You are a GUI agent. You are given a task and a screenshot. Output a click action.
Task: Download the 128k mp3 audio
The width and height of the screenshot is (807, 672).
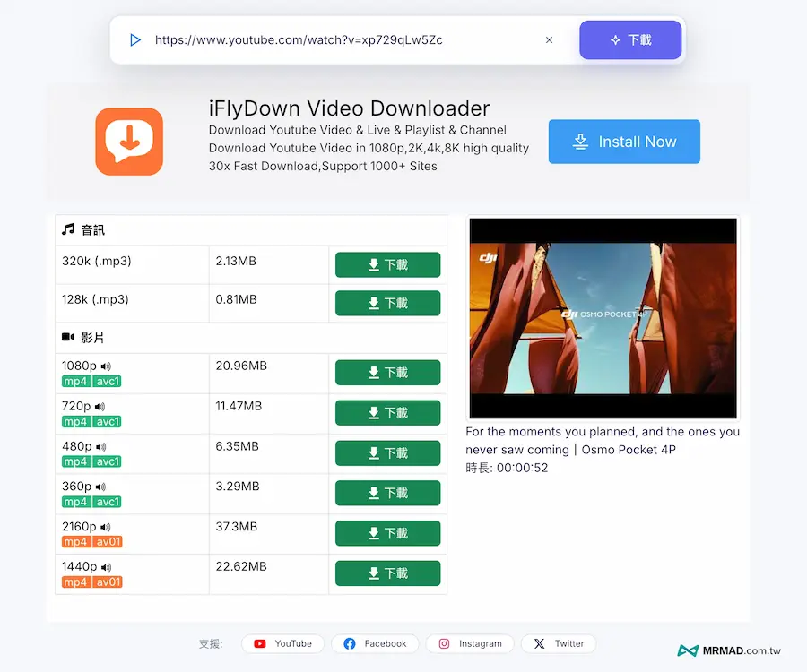pos(387,304)
